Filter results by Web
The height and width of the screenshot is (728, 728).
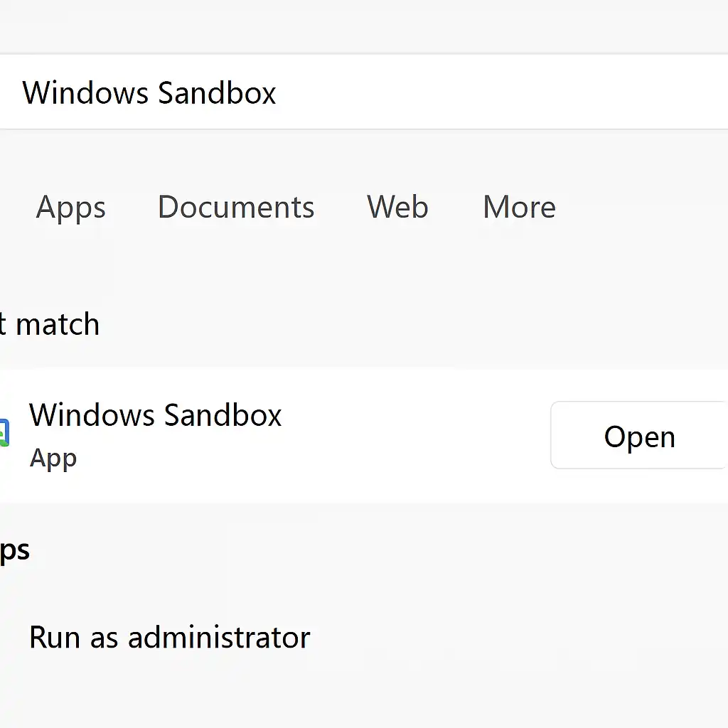click(x=397, y=208)
